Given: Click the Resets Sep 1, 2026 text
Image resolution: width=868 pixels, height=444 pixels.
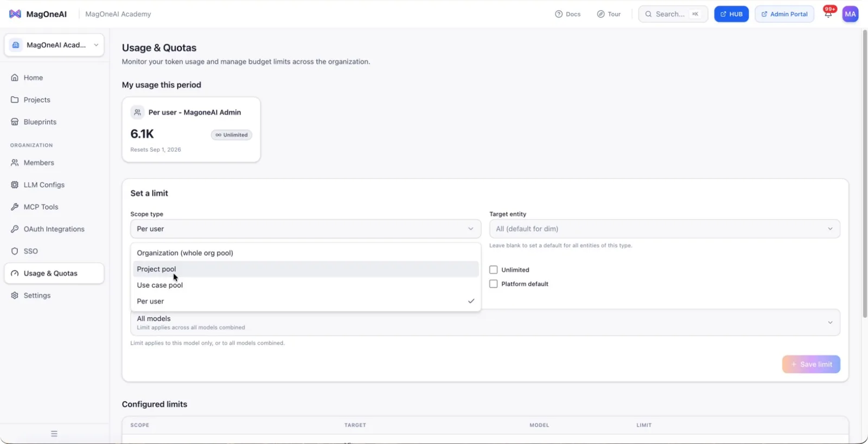Looking at the screenshot, I should click(156, 150).
